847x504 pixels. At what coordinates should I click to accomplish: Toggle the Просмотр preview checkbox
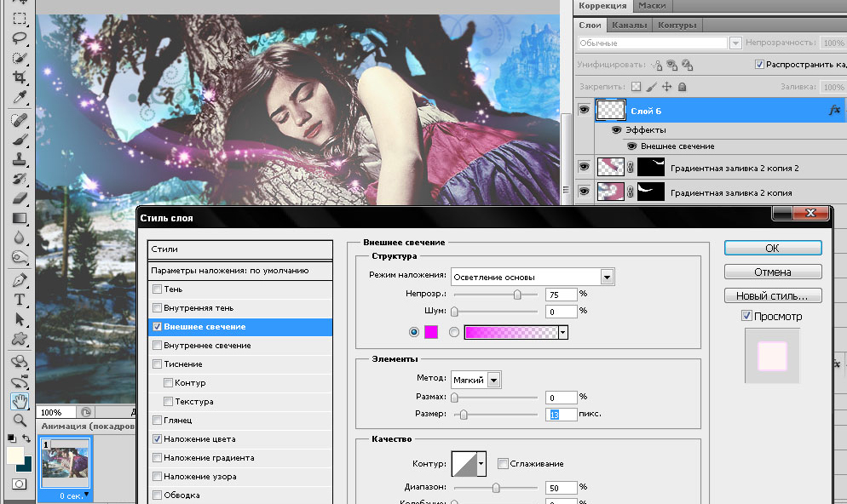click(746, 316)
